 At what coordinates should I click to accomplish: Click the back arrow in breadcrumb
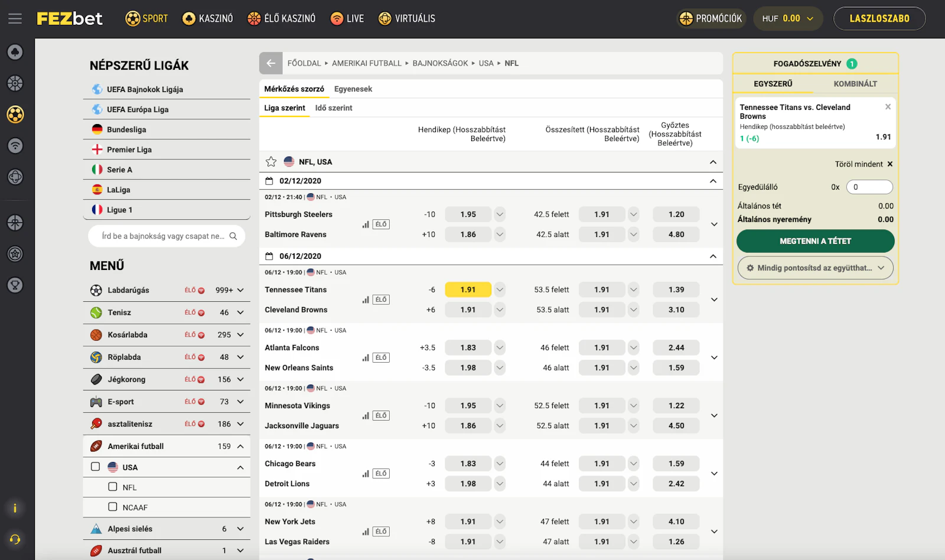(271, 63)
